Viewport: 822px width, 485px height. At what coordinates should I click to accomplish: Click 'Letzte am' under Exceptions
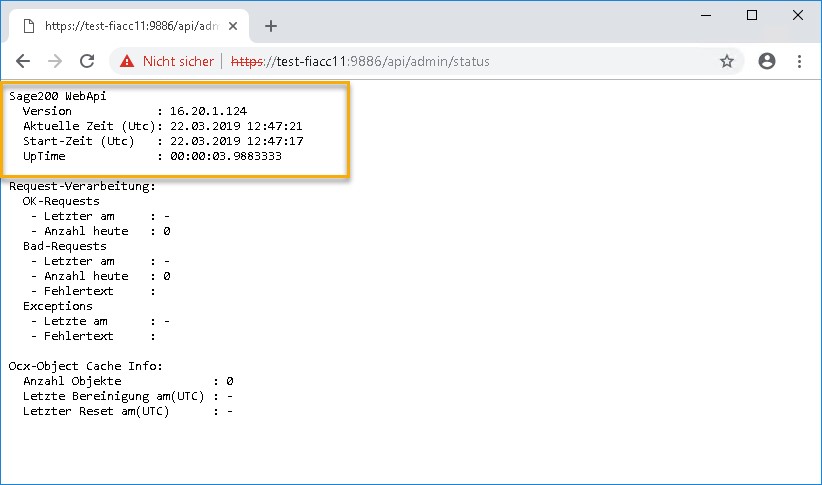[x=75, y=321]
